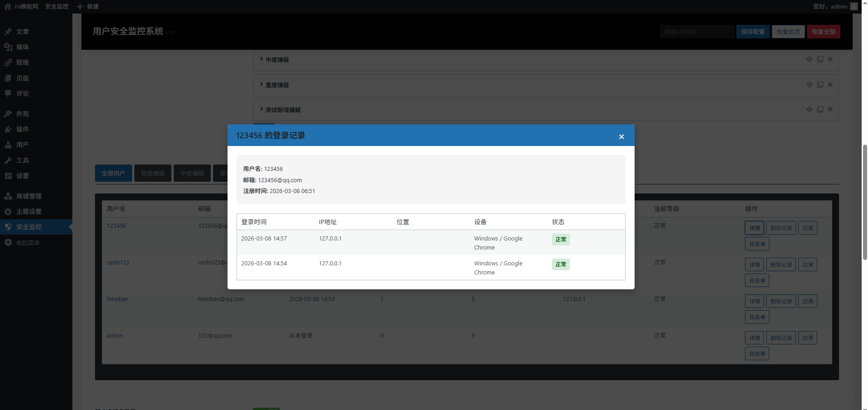Open 商城管理 sidebar item

tap(28, 196)
